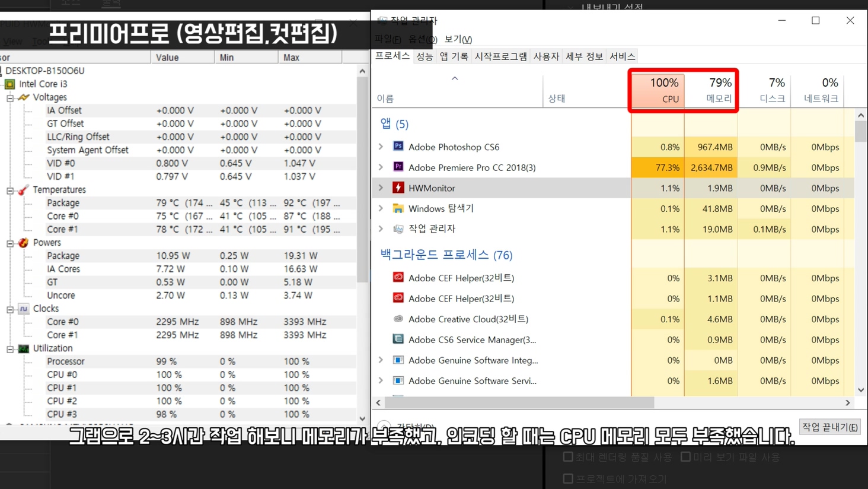Click the Task Manager vertical scrollbar thumb
The height and width of the screenshot is (489, 868).
pyautogui.click(x=861, y=131)
